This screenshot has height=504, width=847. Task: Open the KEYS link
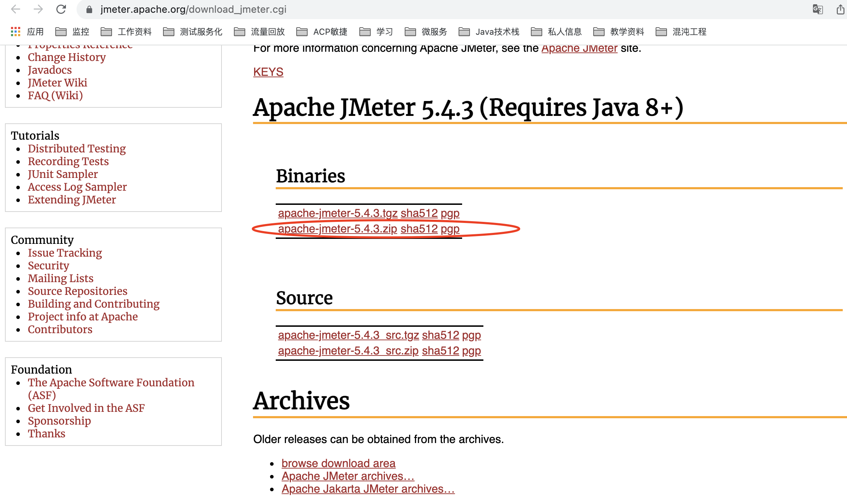(x=268, y=72)
